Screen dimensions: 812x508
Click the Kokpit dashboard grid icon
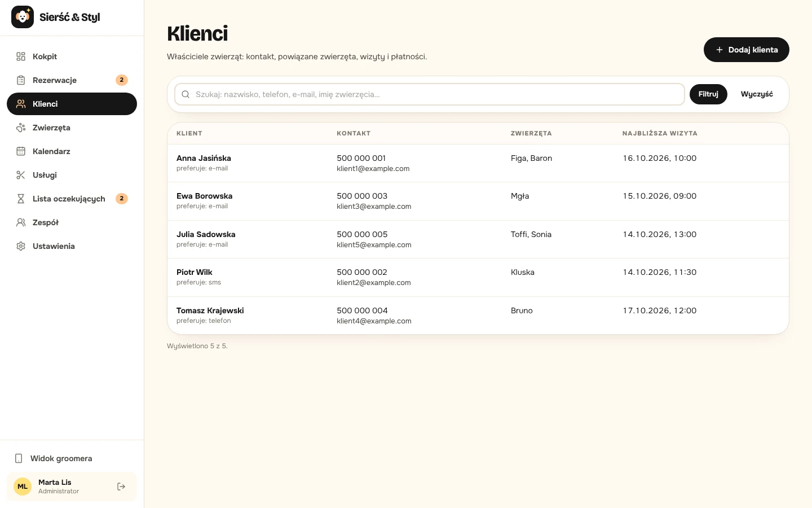(21, 56)
